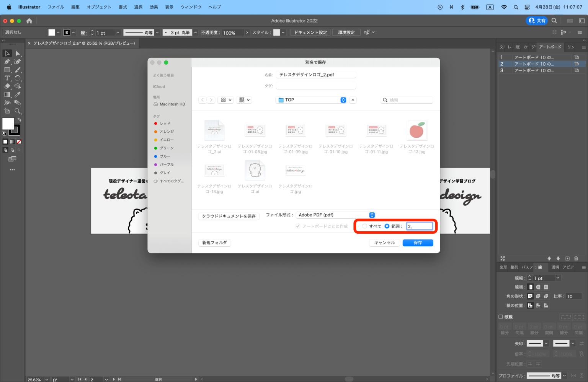Select the Pen tool
Image resolution: width=588 pixels, height=382 pixels.
coord(7,62)
